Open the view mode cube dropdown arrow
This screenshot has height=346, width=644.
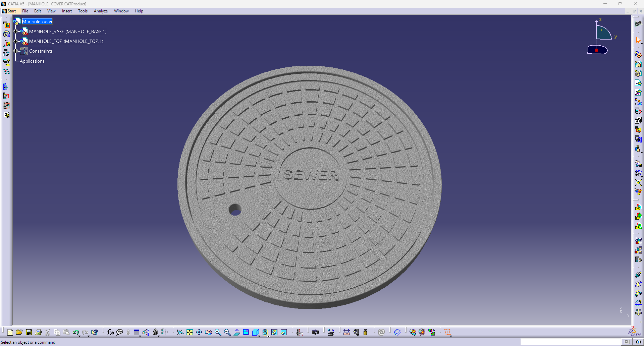259,336
